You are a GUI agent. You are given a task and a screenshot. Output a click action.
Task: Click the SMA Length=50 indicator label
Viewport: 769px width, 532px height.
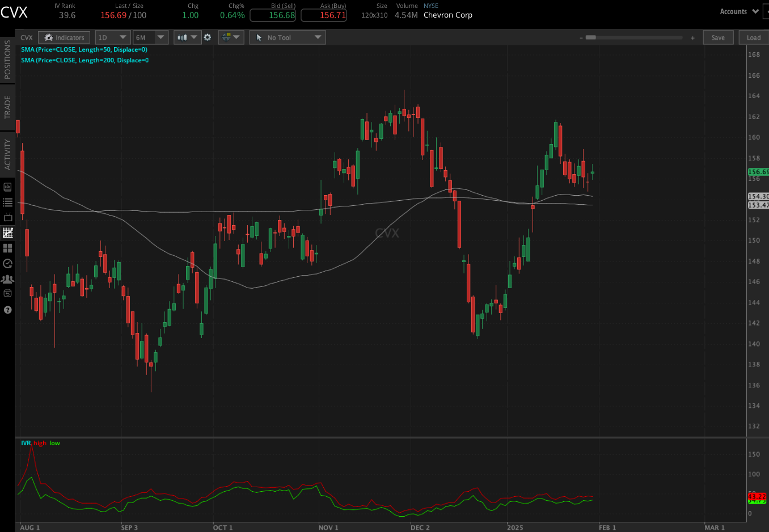click(84, 49)
